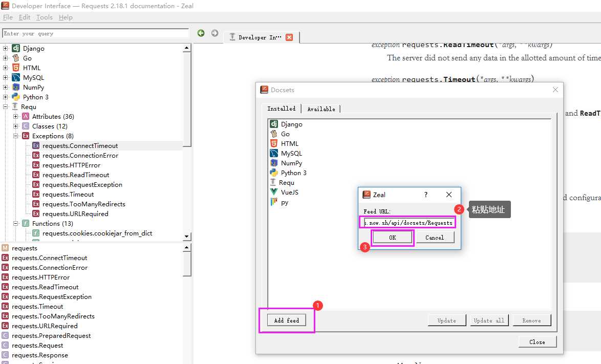Screen dimensions: 601x364
Task: Click the green back navigation arrow
Action: point(201,33)
